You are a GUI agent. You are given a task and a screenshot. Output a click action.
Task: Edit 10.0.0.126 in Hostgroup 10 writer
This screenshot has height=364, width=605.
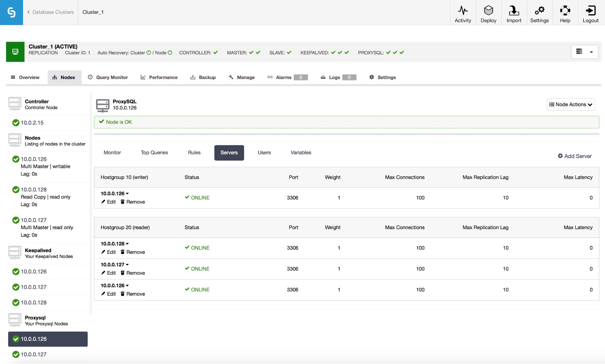coord(108,202)
